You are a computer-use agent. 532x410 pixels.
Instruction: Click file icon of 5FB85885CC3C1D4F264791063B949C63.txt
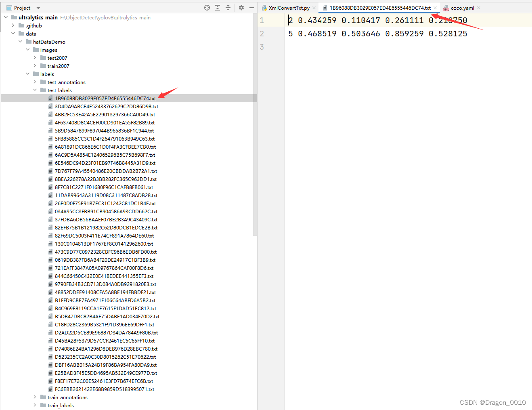[50, 139]
